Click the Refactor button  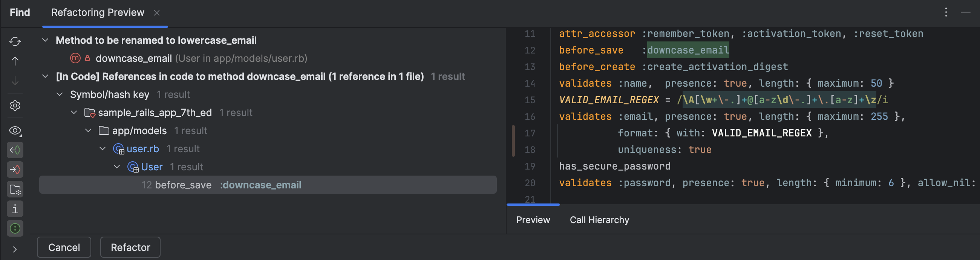130,247
